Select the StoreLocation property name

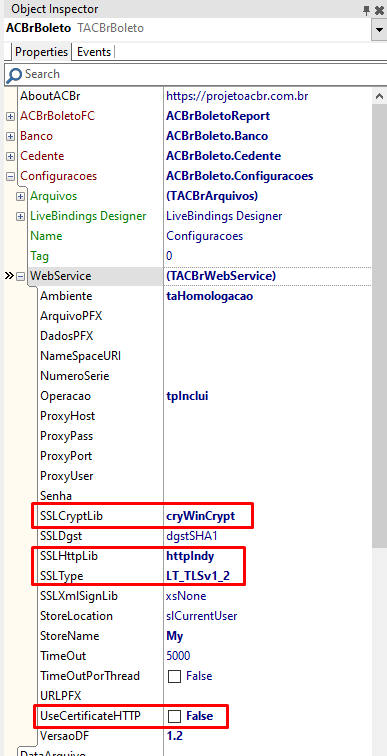click(x=76, y=616)
